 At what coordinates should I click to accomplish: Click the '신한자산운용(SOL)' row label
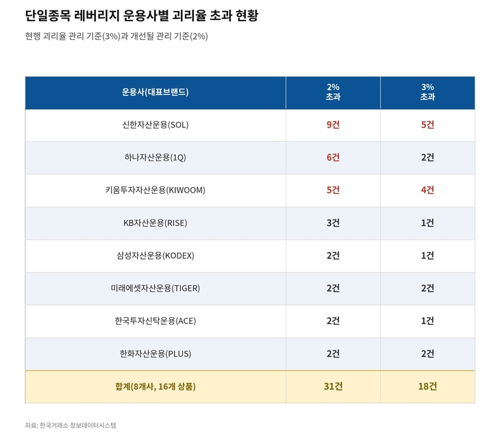coord(155,125)
